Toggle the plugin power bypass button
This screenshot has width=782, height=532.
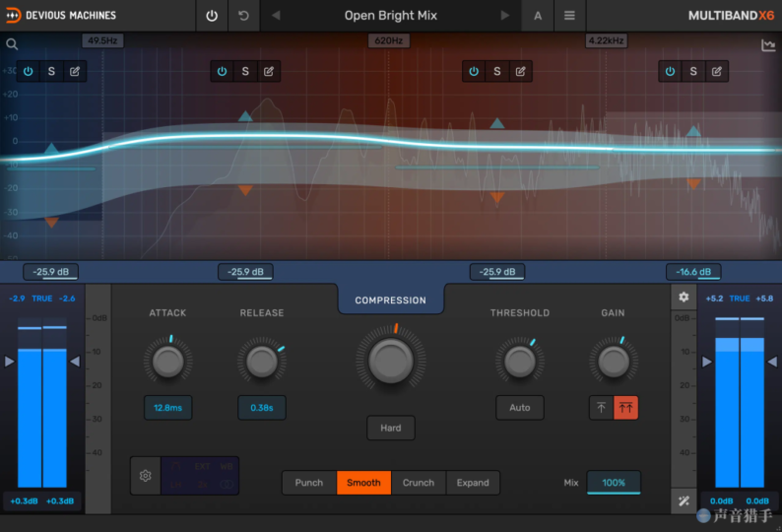[x=212, y=16]
